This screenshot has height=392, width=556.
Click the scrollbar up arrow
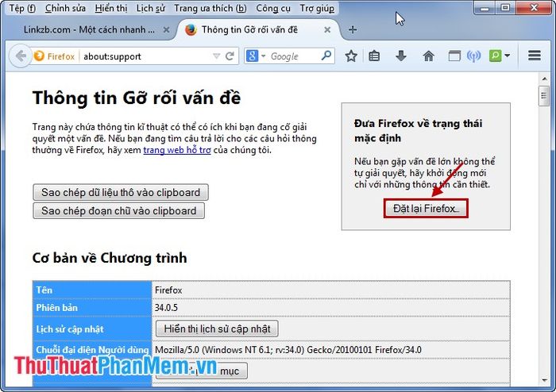coord(544,79)
